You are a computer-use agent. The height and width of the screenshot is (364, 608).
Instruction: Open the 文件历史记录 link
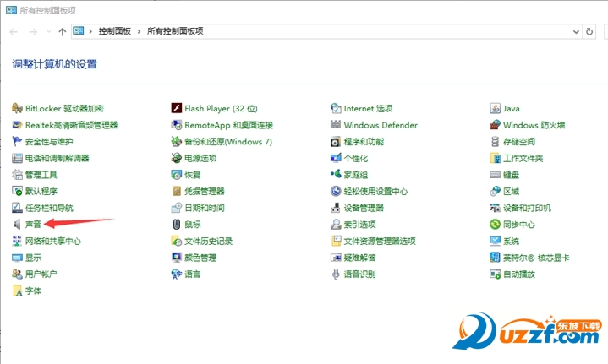(x=209, y=242)
